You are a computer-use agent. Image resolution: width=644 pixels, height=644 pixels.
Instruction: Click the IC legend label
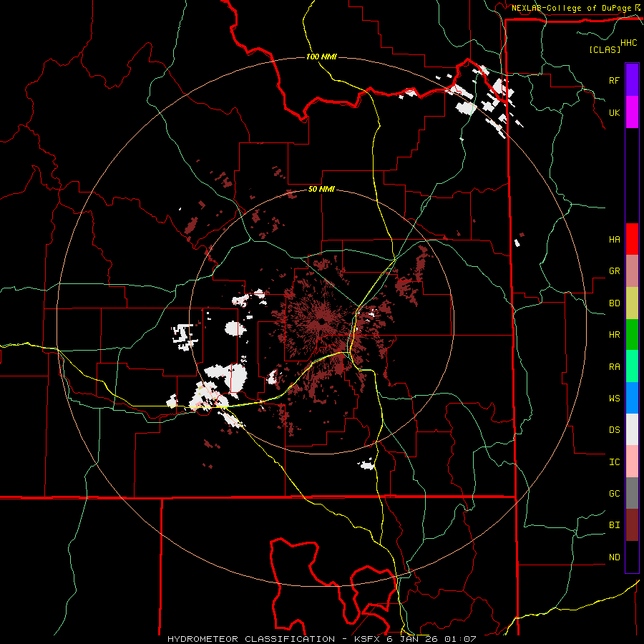(x=614, y=462)
